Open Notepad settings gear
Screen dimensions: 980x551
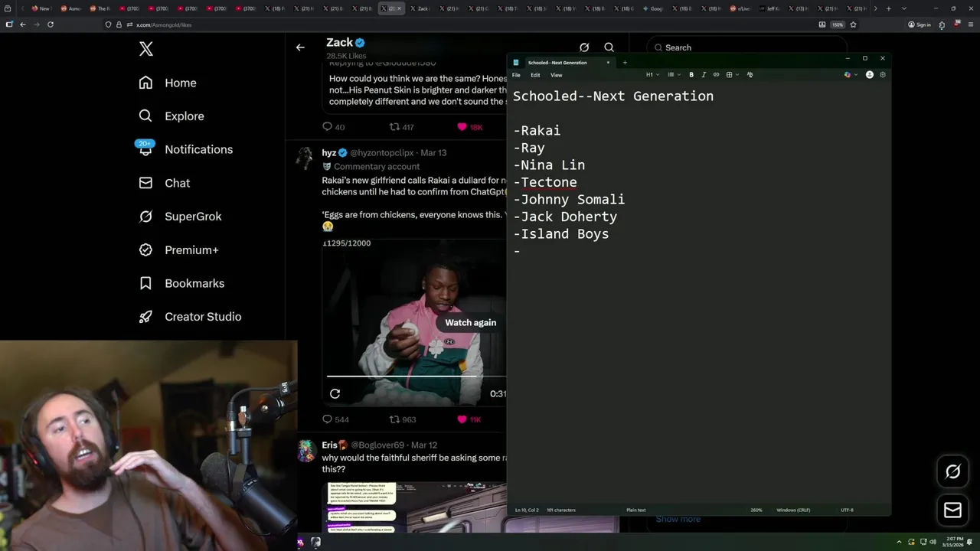click(x=883, y=75)
